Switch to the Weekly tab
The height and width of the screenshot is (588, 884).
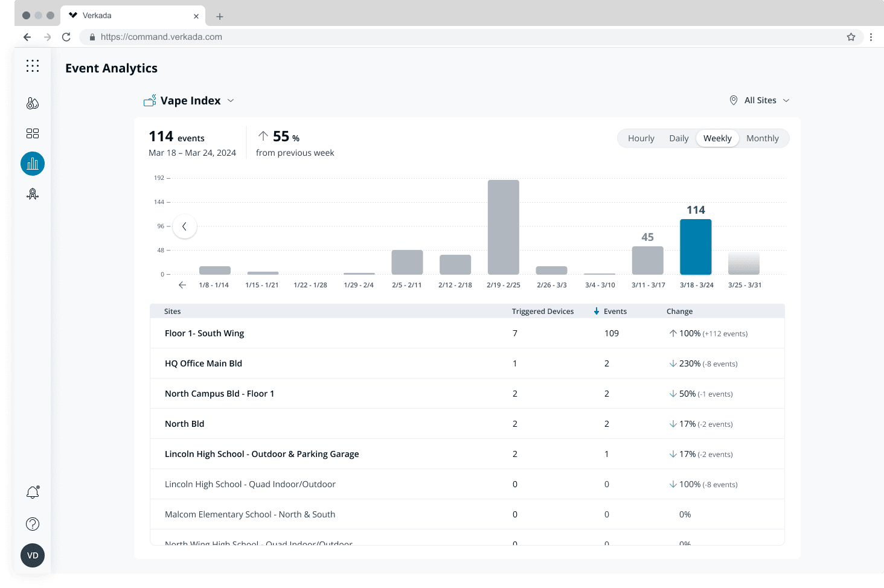[x=717, y=138]
